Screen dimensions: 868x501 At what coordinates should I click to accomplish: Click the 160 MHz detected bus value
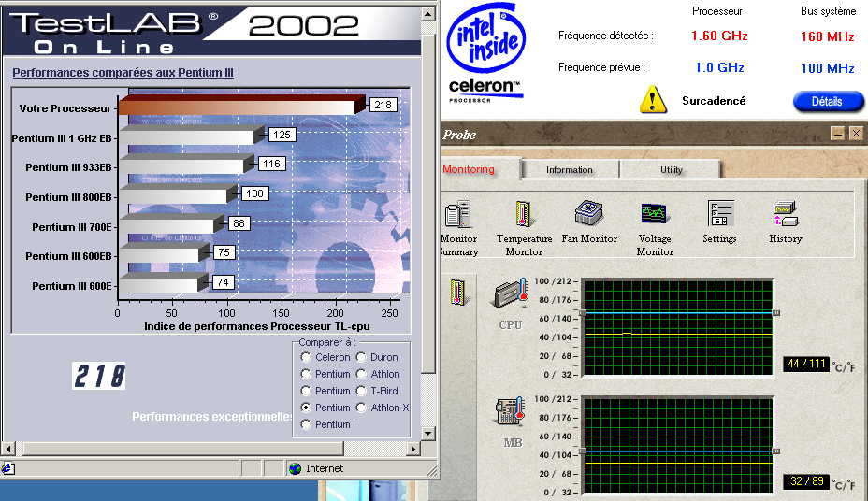point(828,36)
